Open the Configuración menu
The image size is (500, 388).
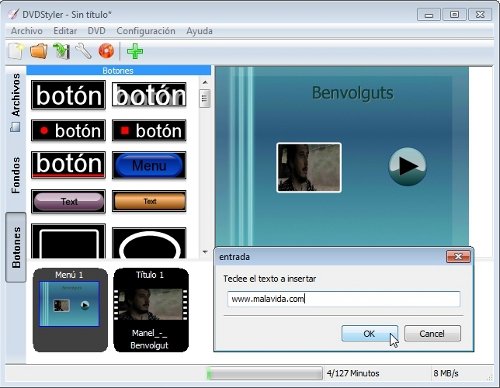click(x=146, y=31)
